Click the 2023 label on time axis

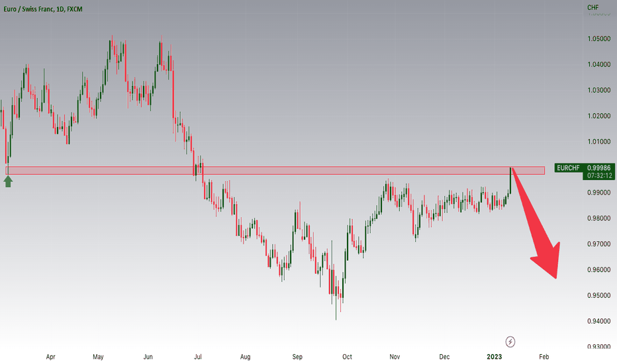tap(495, 357)
